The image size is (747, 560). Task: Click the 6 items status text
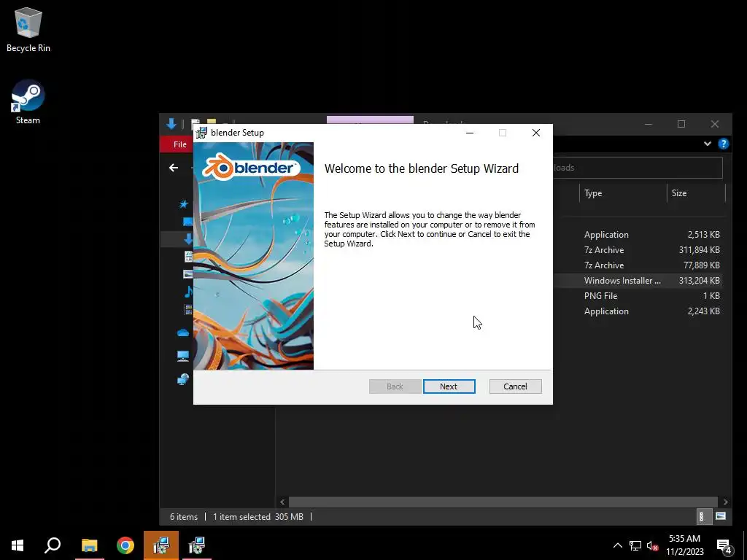click(x=184, y=517)
